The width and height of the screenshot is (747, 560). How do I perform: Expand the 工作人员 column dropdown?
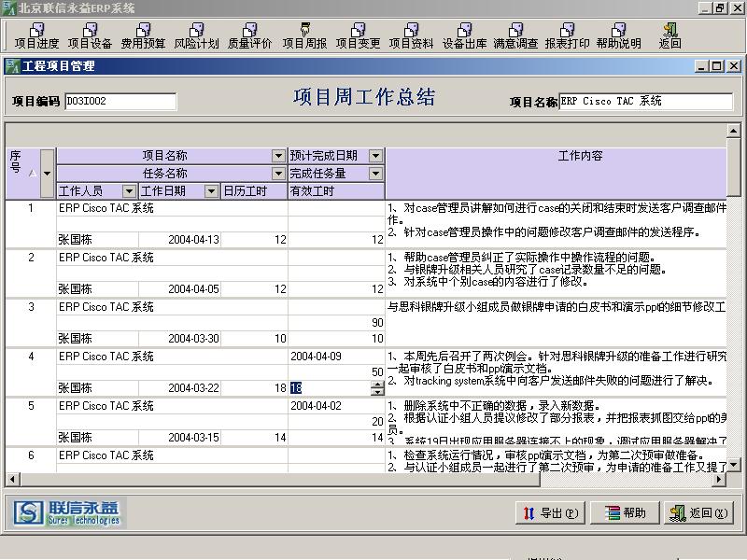click(x=129, y=191)
